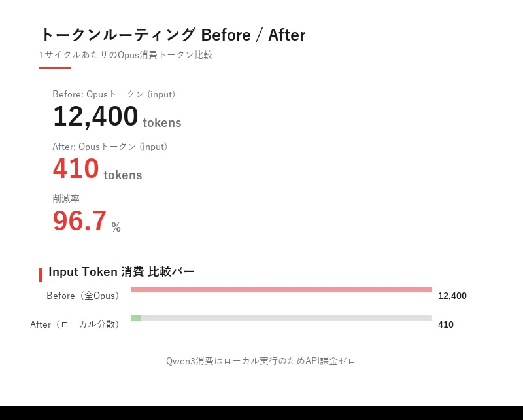Click the 削減率 label
Image resolution: width=523 pixels, height=420 pixels.
coord(66,199)
